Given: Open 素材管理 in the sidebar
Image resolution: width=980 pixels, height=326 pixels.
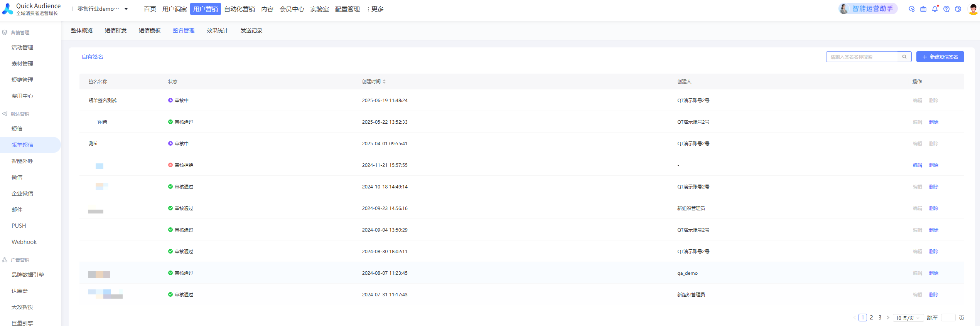Looking at the screenshot, I should click(x=22, y=64).
